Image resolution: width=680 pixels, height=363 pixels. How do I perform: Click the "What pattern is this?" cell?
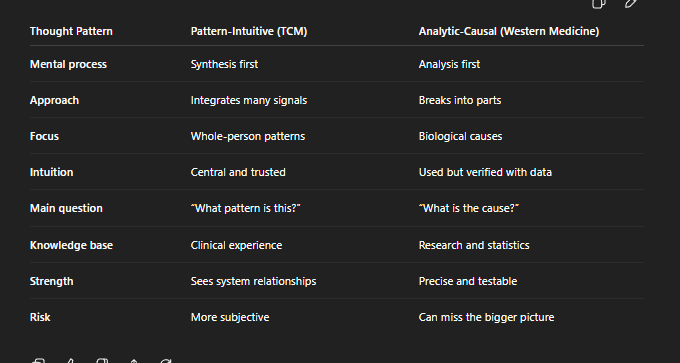point(245,208)
